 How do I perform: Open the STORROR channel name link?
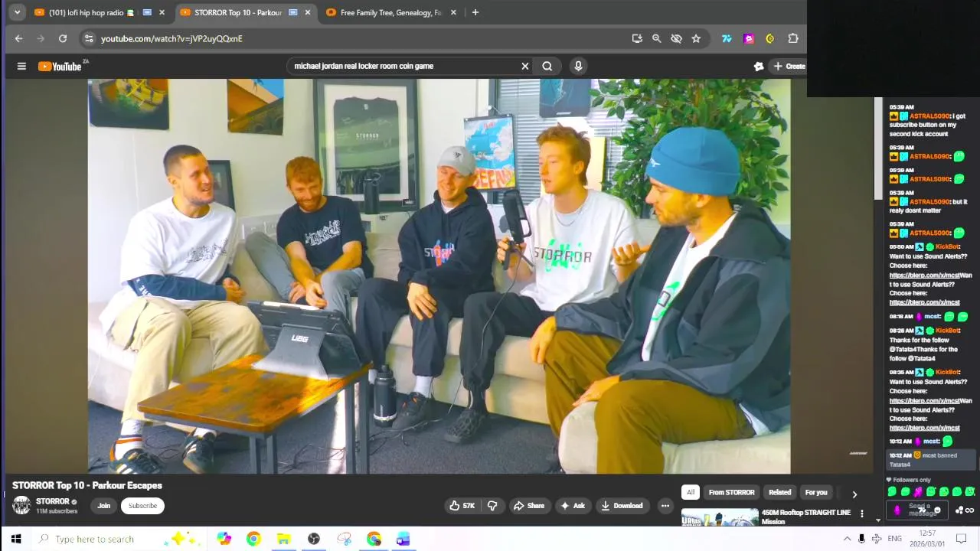(x=52, y=501)
